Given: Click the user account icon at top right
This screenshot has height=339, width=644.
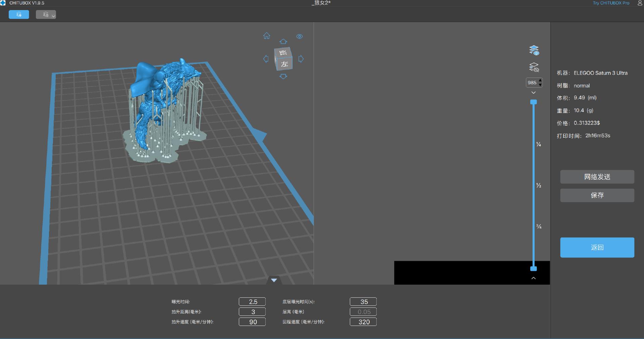Looking at the screenshot, I should pos(639,3).
